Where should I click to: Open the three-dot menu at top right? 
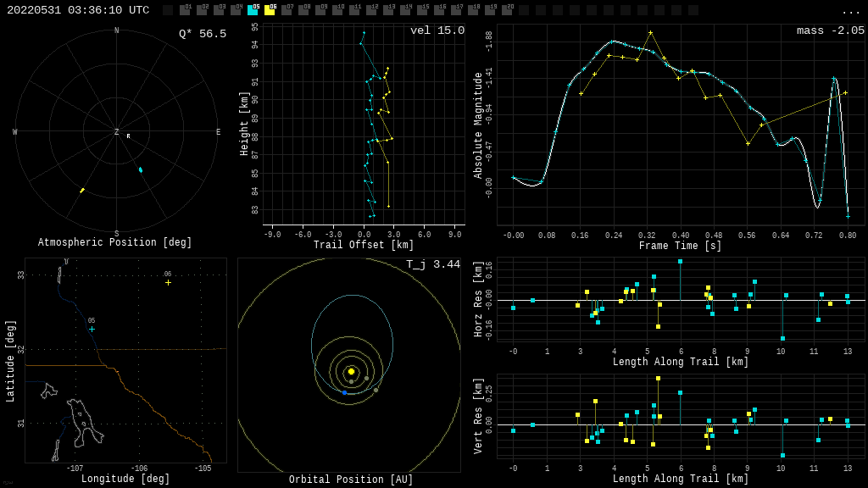[850, 11]
